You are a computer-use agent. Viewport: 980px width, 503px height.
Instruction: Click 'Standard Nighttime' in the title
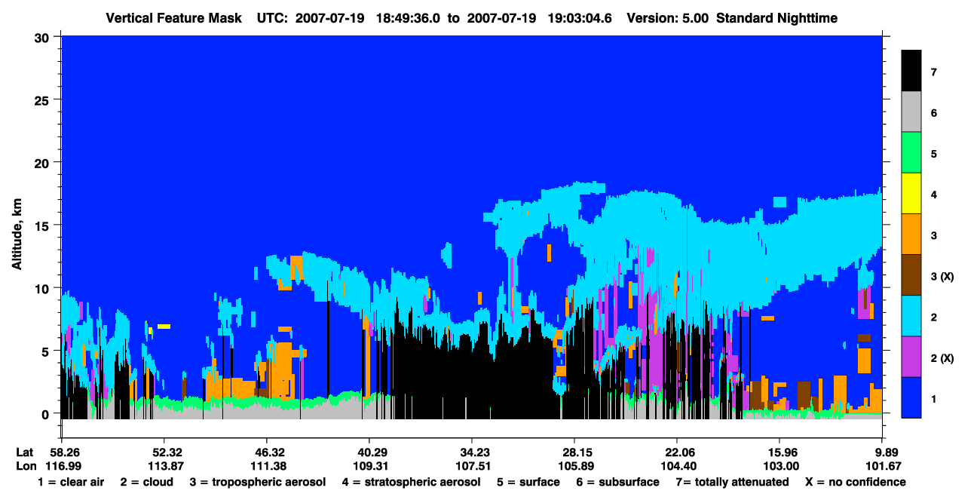(776, 17)
